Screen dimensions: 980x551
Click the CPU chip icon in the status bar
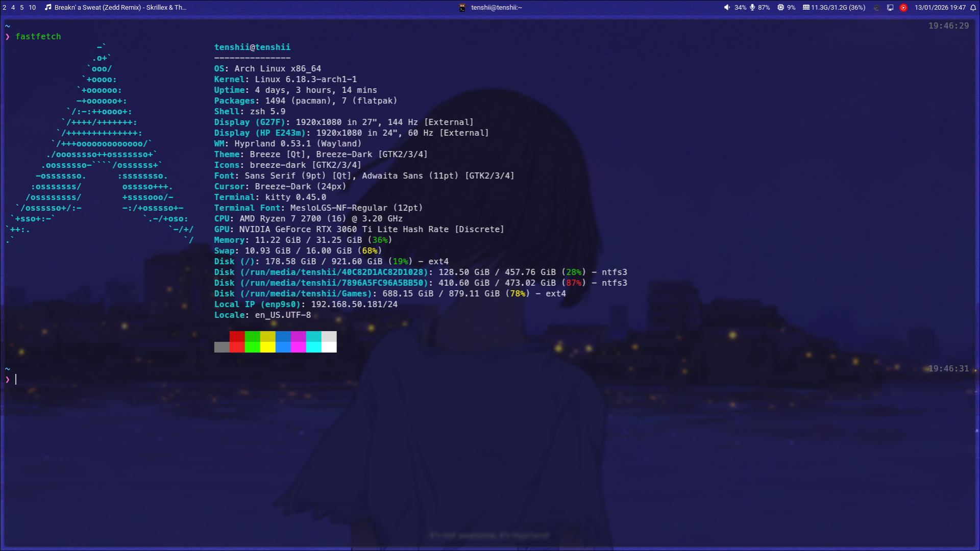[780, 8]
